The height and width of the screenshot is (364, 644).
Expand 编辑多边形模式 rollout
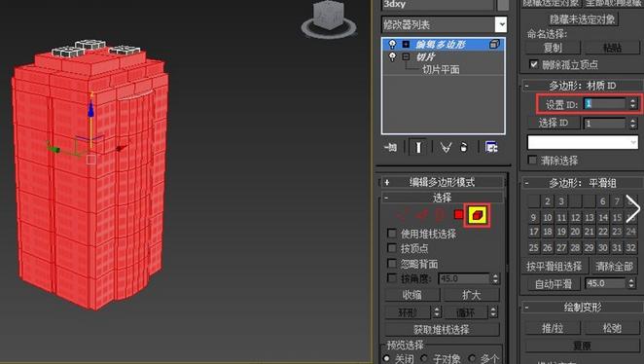tap(443, 182)
